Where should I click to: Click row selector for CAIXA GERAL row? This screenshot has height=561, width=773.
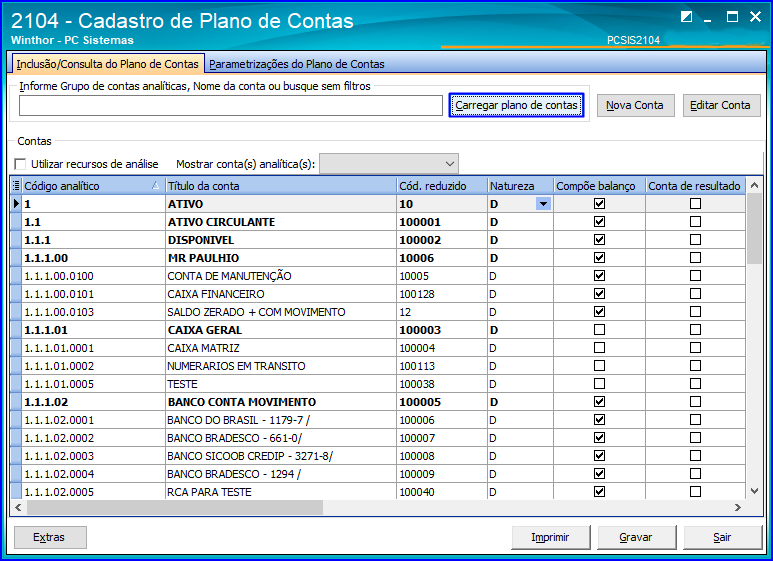[16, 330]
